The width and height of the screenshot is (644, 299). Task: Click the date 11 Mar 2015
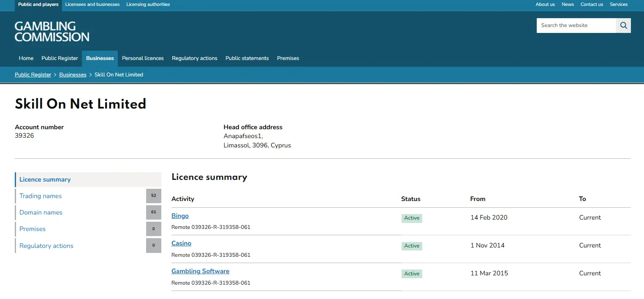click(x=489, y=273)
